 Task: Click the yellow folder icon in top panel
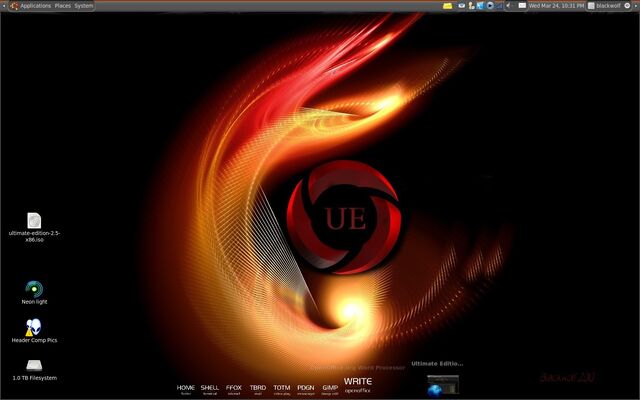click(x=448, y=6)
